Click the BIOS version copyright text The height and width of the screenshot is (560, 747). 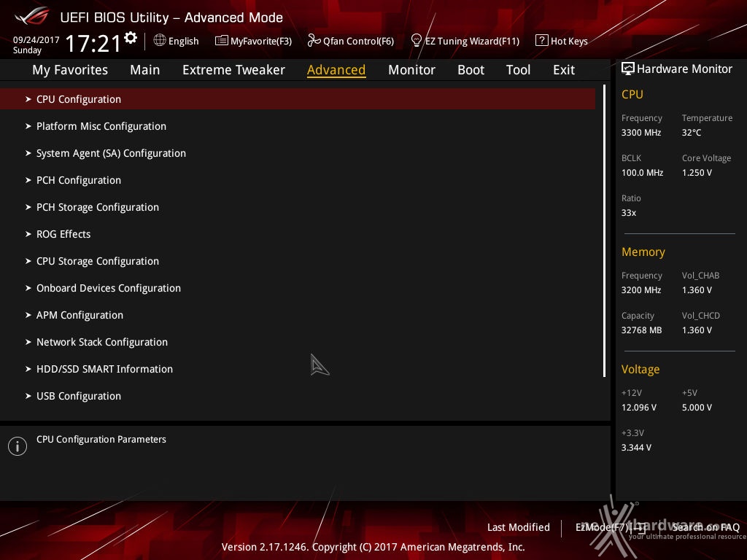[373, 547]
